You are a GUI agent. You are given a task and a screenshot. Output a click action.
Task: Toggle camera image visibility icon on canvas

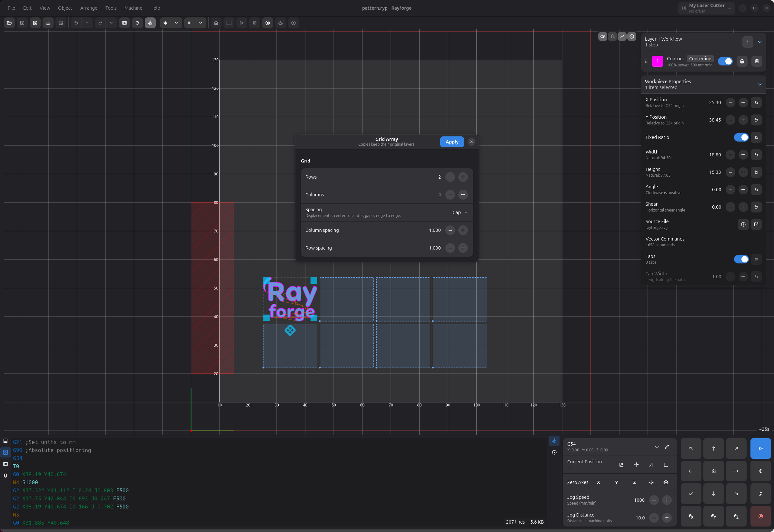[x=612, y=37]
